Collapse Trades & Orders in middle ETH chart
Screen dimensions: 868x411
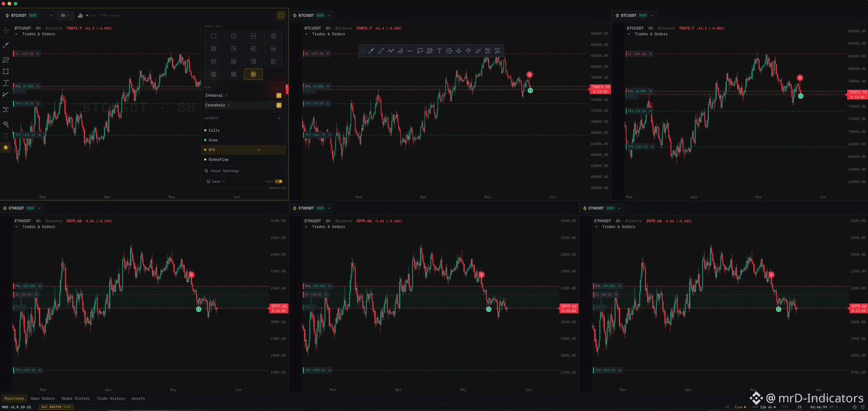pyautogui.click(x=306, y=227)
